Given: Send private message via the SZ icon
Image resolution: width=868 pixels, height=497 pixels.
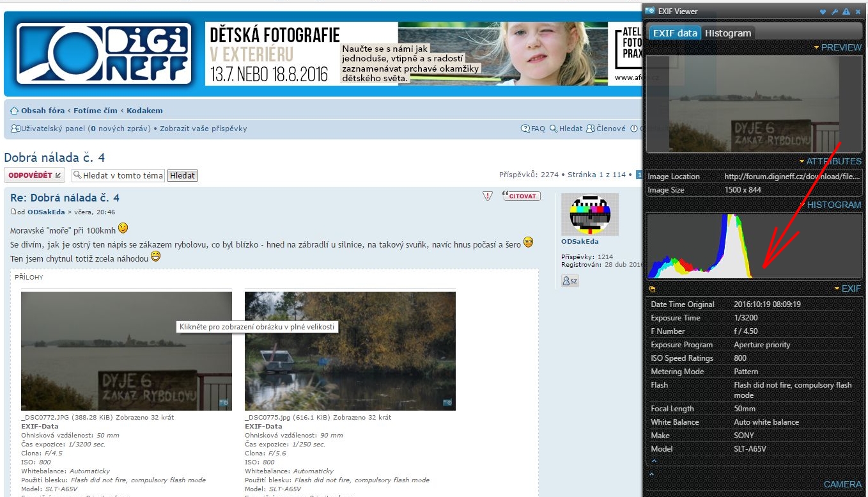Looking at the screenshot, I should (x=570, y=281).
